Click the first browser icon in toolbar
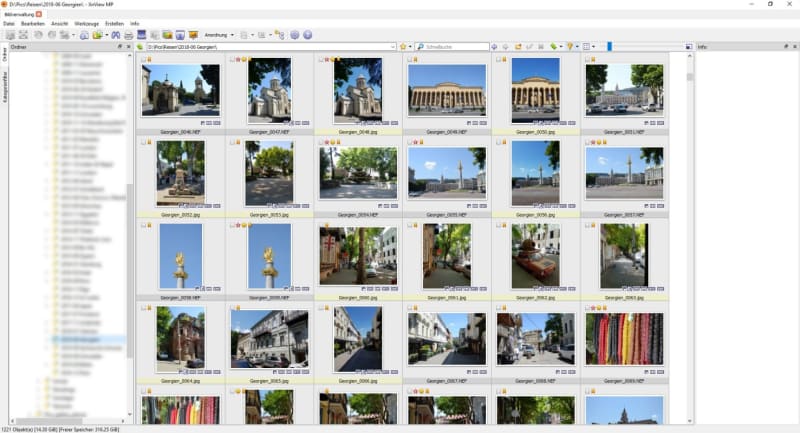This screenshot has height=433, width=800. [x=10, y=35]
